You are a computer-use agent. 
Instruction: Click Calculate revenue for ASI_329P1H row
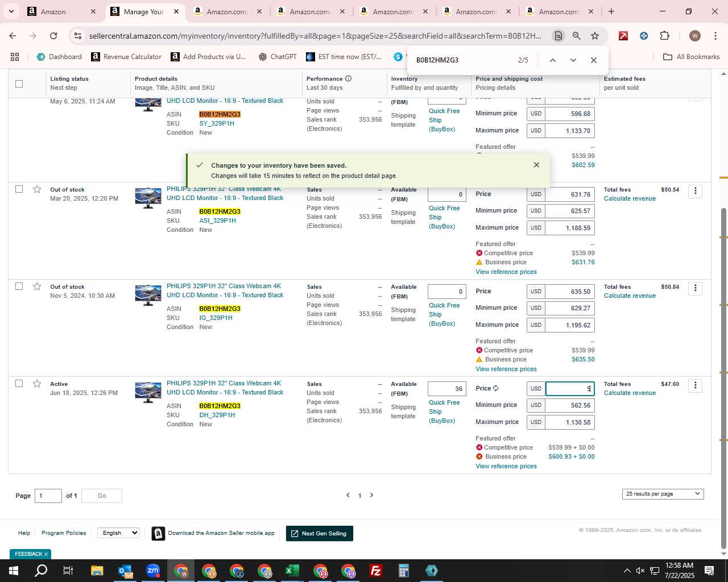(630, 198)
